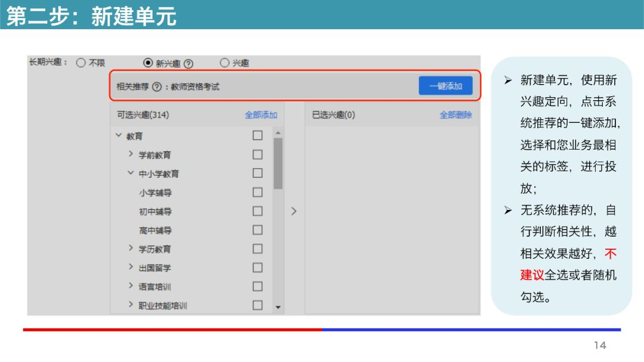Select the 不限 radio button
Image resolution: width=644 pixels, height=362 pixels.
[80, 63]
